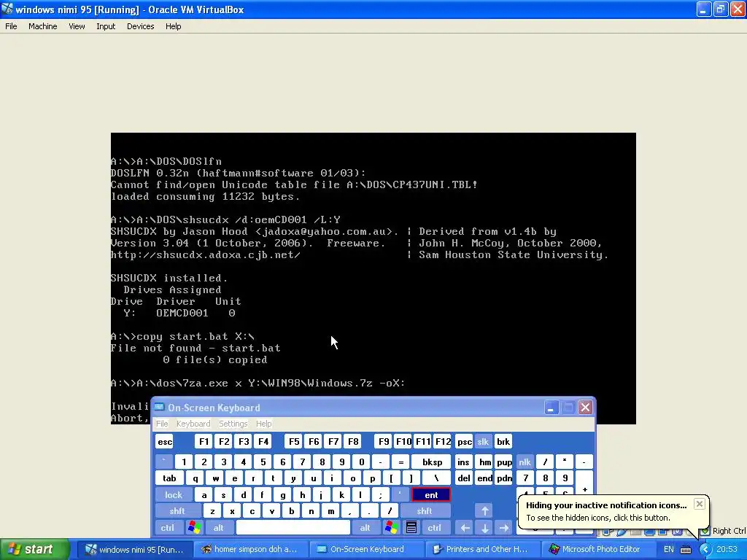747x560 pixels.
Task: Click the VirtualBox title bar icon
Action: click(x=7, y=9)
